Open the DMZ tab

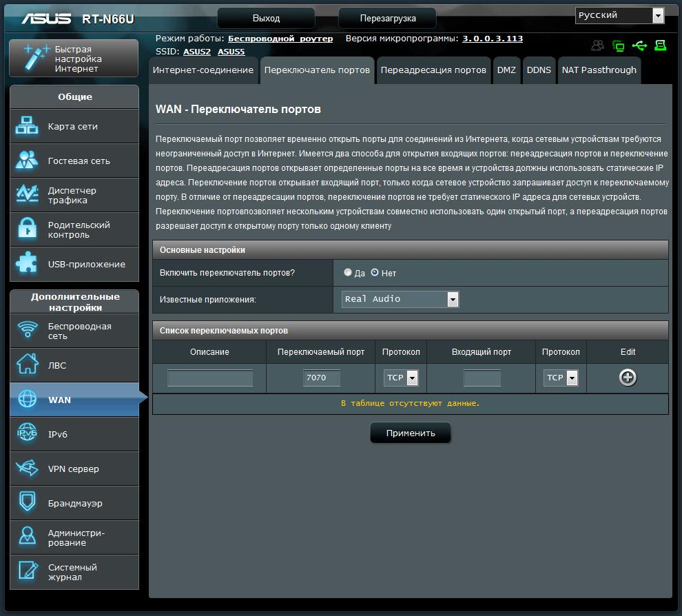[506, 70]
